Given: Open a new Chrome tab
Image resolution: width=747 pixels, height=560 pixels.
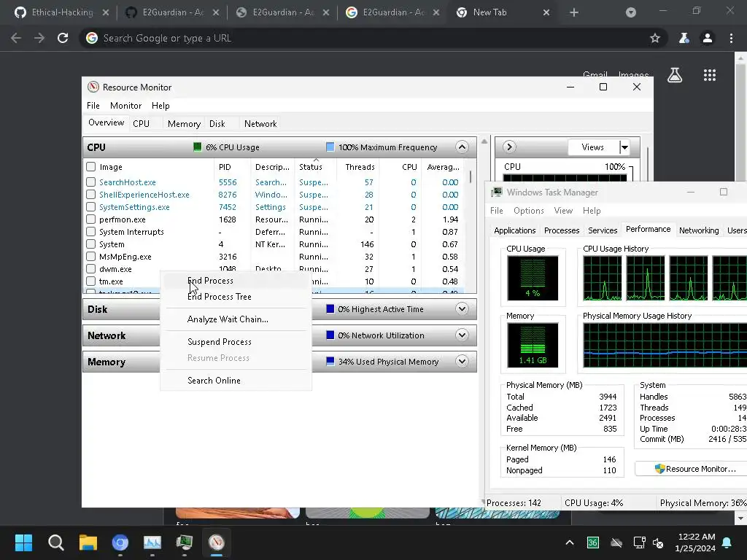Looking at the screenshot, I should (574, 12).
